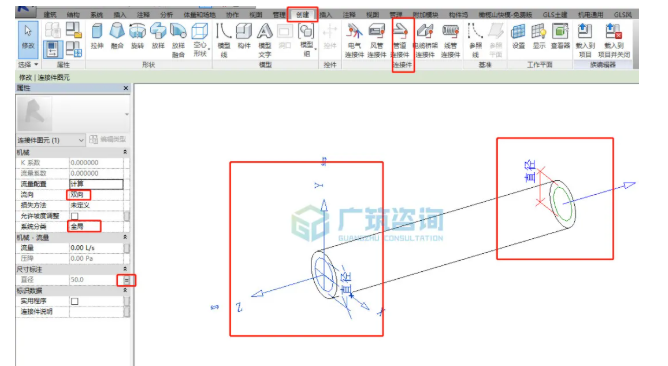Click the 模型文字 (Model Text) tool
This screenshot has width=668, height=366.
[x=265, y=40]
